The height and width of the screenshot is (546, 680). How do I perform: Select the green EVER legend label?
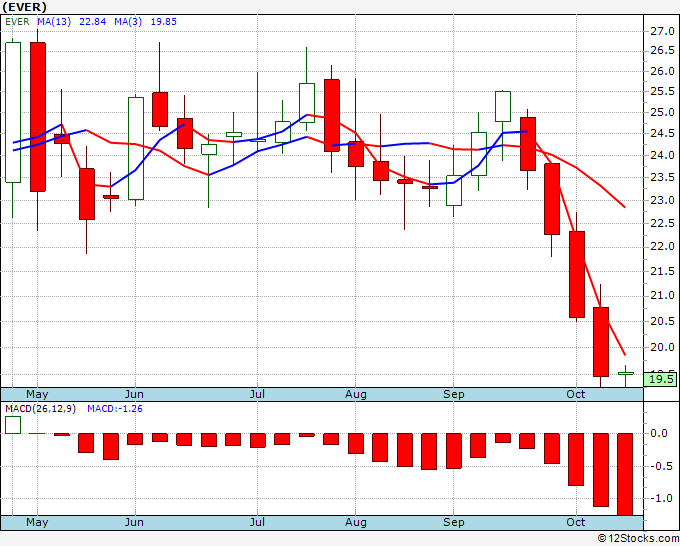(x=17, y=22)
